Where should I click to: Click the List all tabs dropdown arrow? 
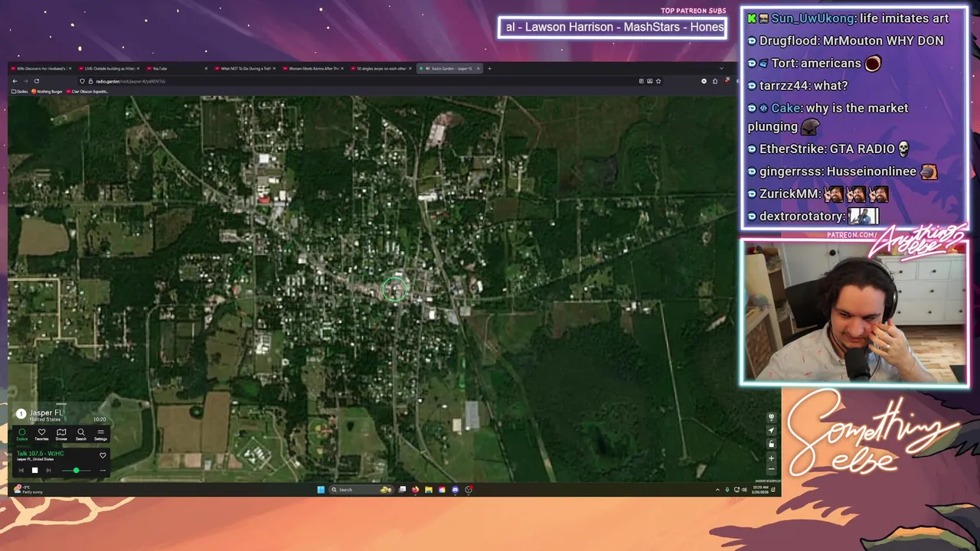721,68
